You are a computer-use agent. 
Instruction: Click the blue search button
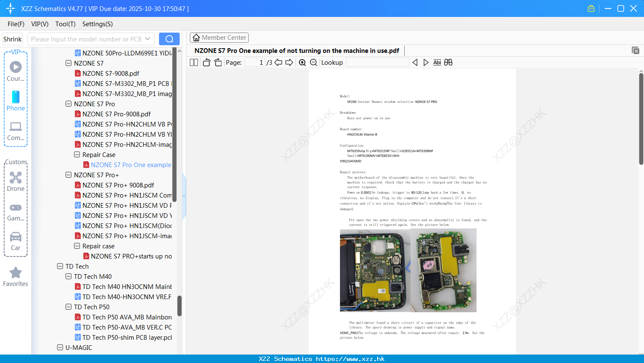tap(169, 39)
